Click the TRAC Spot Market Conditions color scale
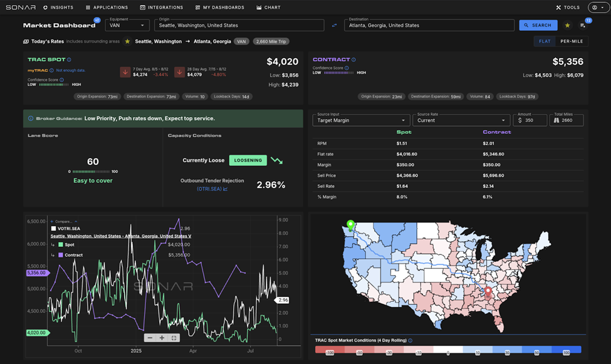Image resolution: width=611 pixels, height=364 pixels. [x=448, y=350]
